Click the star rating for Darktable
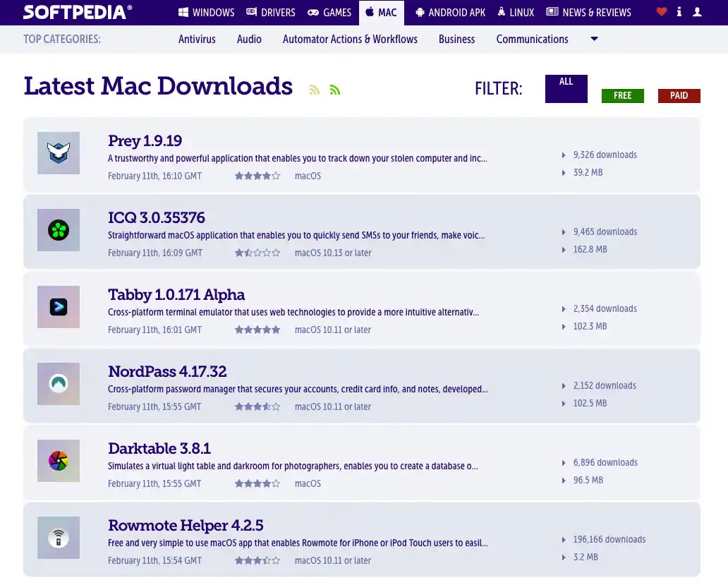This screenshot has height=585, width=728. point(257,484)
